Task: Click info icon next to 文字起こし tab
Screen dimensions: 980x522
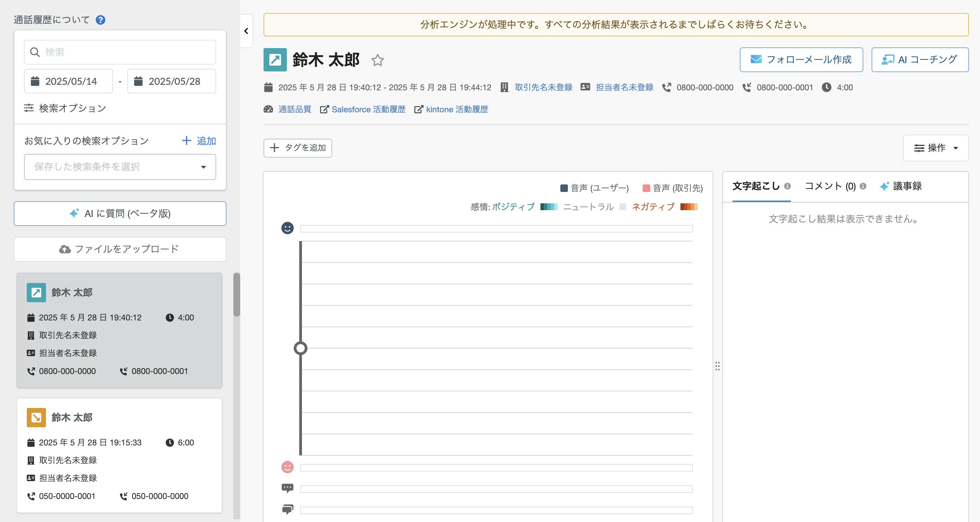Action: 787,186
